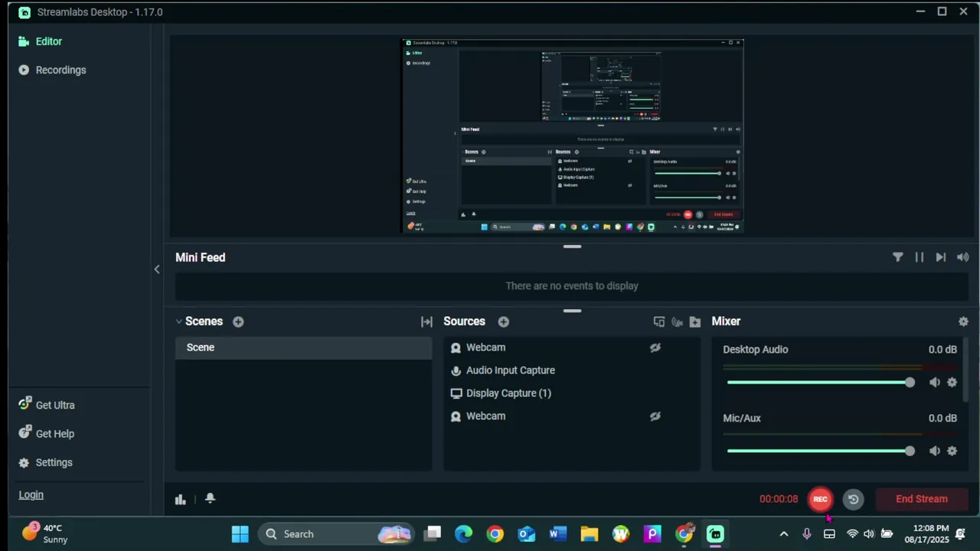Open notifications bell in the footer
Viewport: 980px width, 551px height.
coord(210,499)
